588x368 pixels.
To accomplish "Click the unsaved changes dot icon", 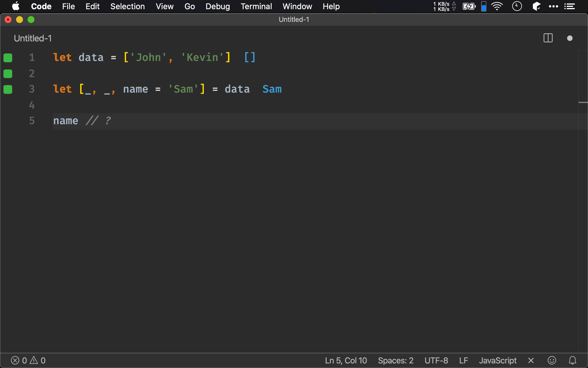I will pos(570,38).
